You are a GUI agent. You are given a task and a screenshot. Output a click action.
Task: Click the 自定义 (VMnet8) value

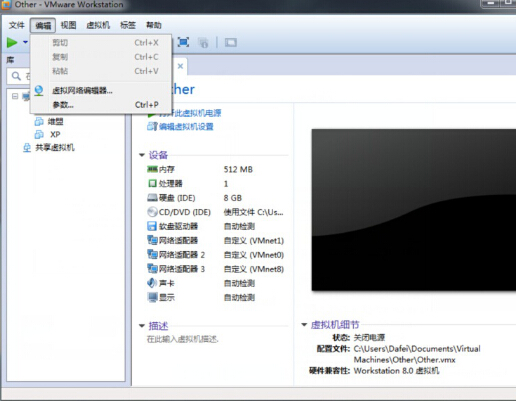click(x=254, y=269)
